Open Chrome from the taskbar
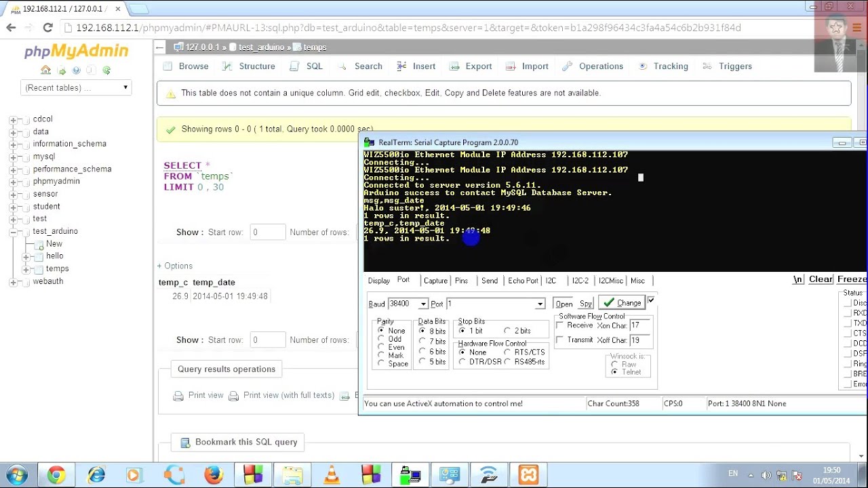Image resolution: width=868 pixels, height=488 pixels. point(56,475)
